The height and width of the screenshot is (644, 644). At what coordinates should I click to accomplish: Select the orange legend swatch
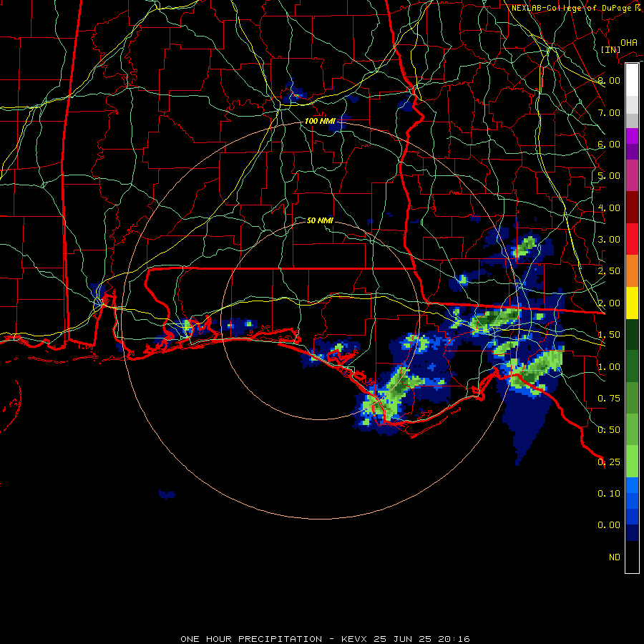tap(632, 271)
